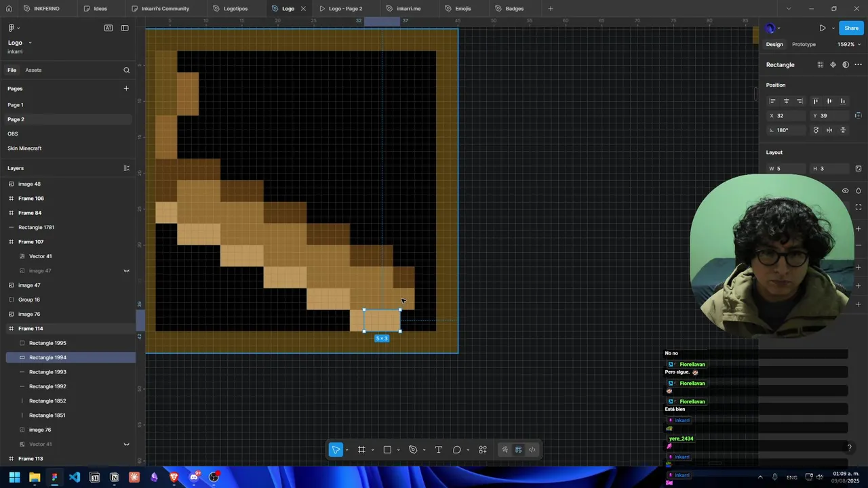The width and height of the screenshot is (868, 488).
Task: Select the Rectangle shape tool
Action: (387, 449)
